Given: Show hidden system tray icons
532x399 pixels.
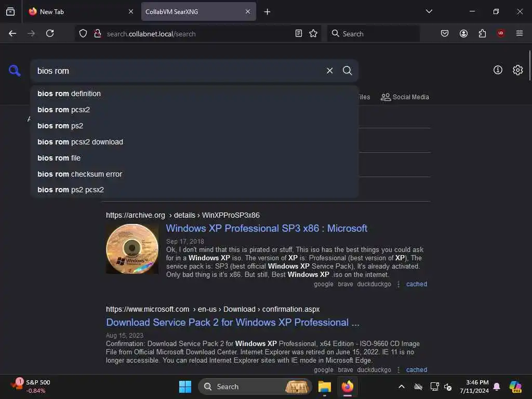Looking at the screenshot, I should pyautogui.click(x=402, y=387).
